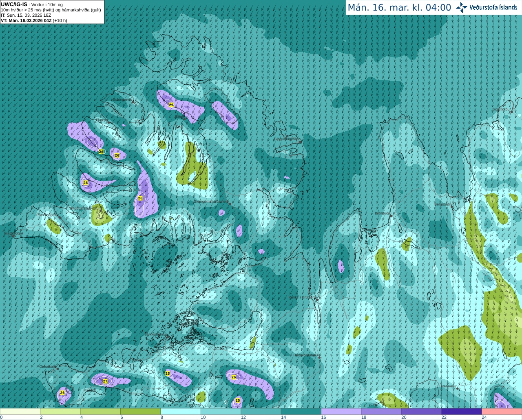Click the yellow '27' gust label
This screenshot has width=522, height=420.
tap(105, 381)
